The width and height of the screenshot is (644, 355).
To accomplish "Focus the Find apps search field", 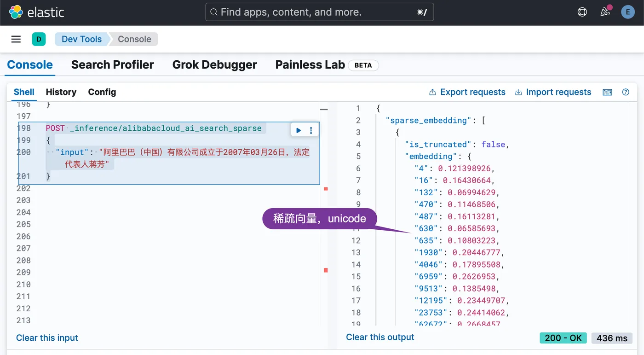I will pos(320,12).
